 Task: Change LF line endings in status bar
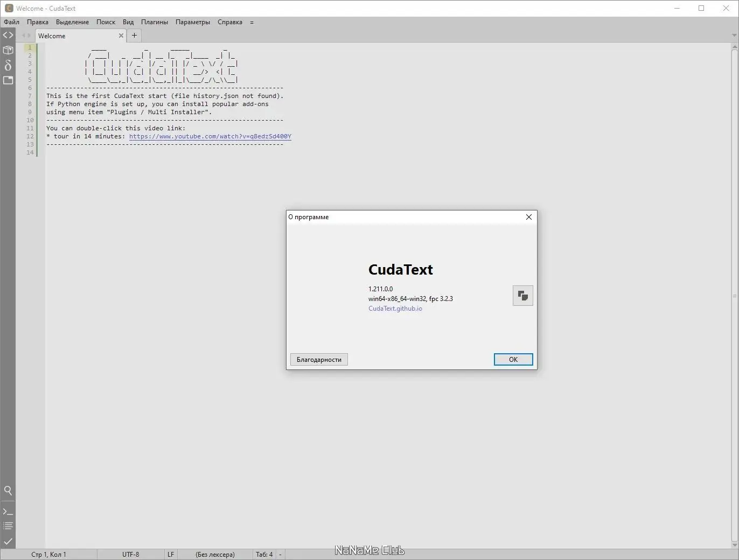pyautogui.click(x=171, y=554)
